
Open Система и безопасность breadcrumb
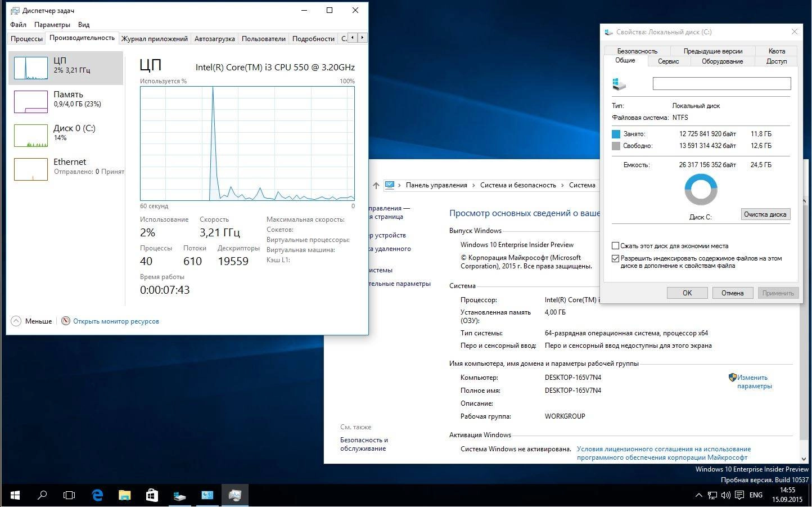point(518,185)
